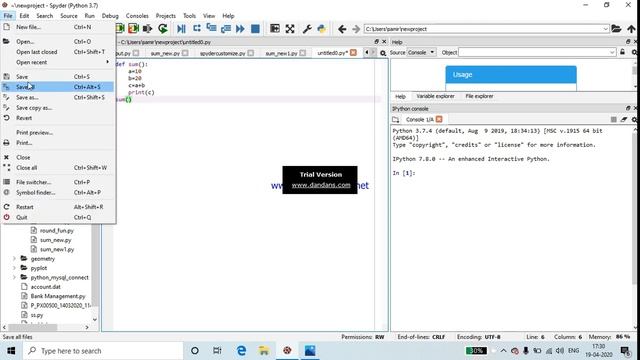The width and height of the screenshot is (640, 360).
Task: Click the Re-run last script icon
Action: click(x=162, y=29)
